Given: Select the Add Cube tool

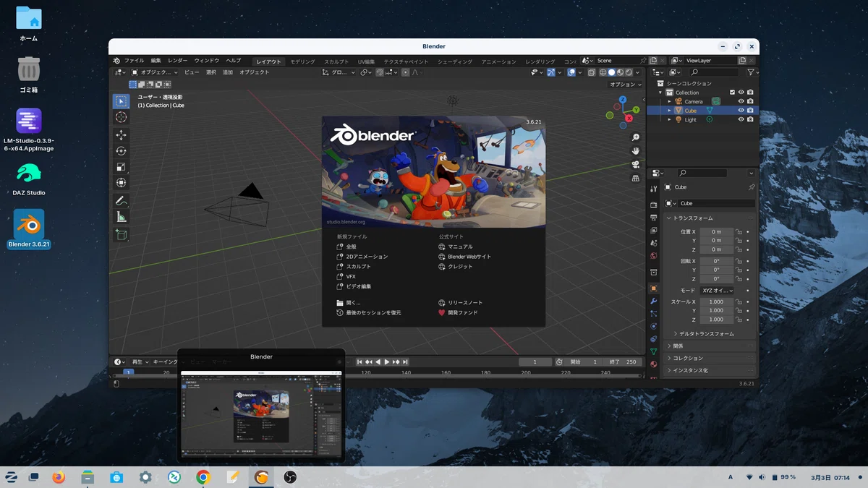Looking at the screenshot, I should click(121, 235).
